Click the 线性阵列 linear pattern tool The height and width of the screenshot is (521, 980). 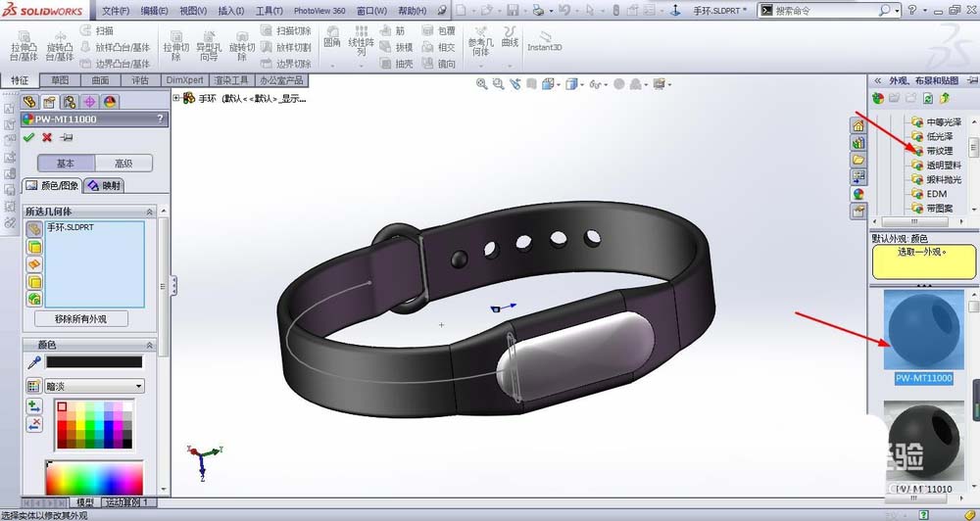[x=361, y=40]
